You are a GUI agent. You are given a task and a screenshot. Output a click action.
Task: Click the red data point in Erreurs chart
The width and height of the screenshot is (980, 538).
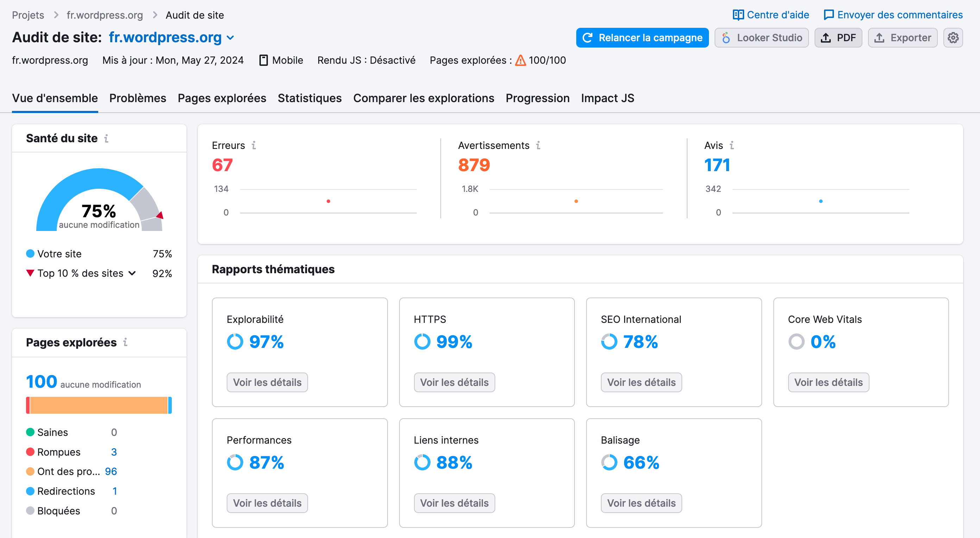(328, 201)
